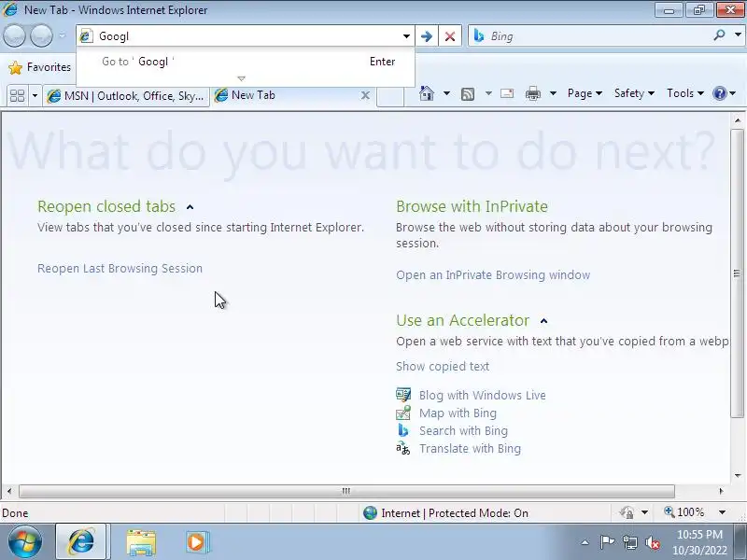Click the Action Center flag tray icon
This screenshot has height=560, width=747.
[x=607, y=542]
